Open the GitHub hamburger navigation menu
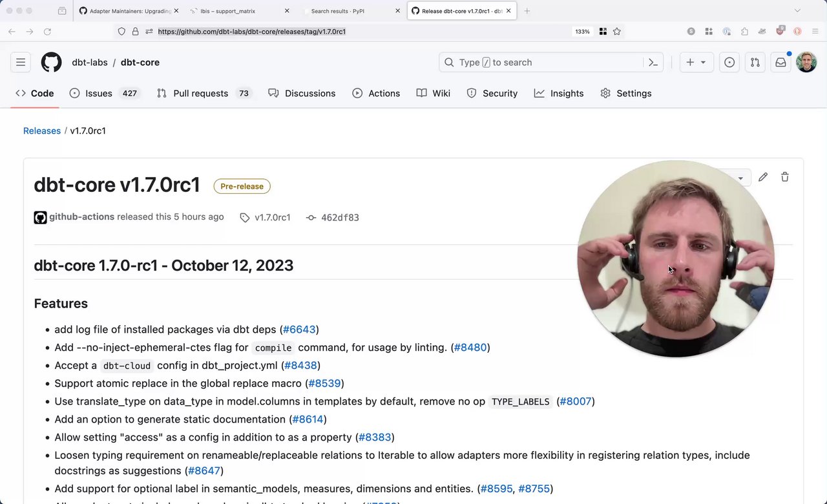The height and width of the screenshot is (504, 827). [x=21, y=62]
